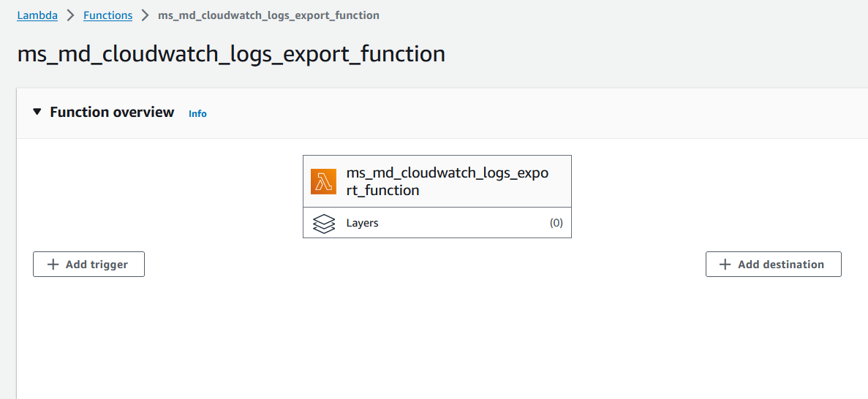Collapse the Function overview section
The image size is (868, 399).
[x=37, y=112]
